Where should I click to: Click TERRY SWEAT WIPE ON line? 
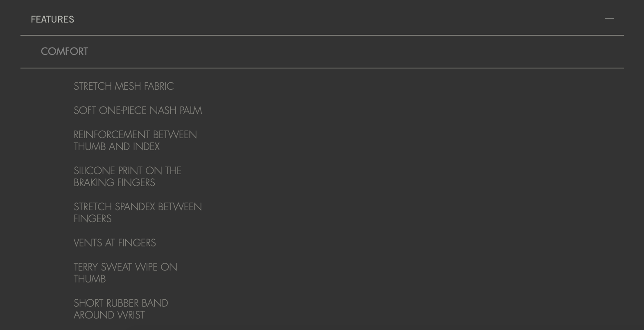click(x=125, y=267)
